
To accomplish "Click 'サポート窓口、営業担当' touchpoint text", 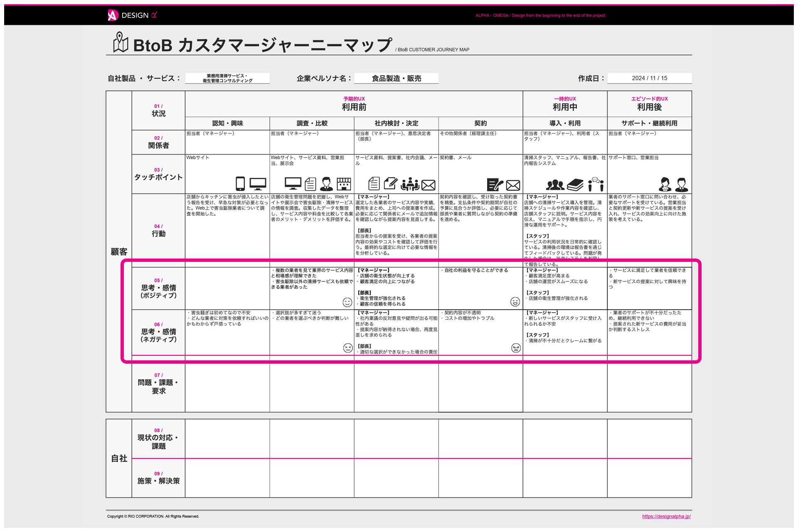I will 633,158.
